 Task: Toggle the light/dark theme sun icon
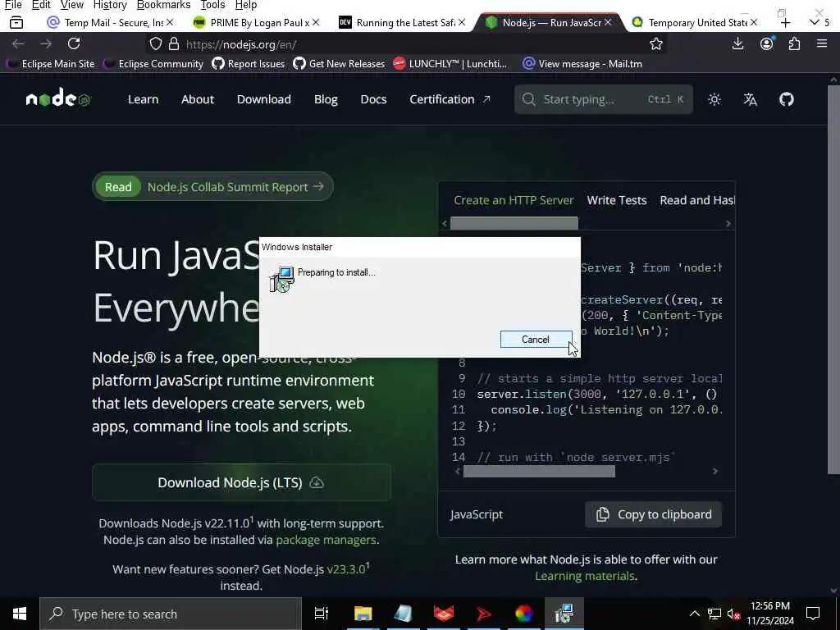pos(714,99)
